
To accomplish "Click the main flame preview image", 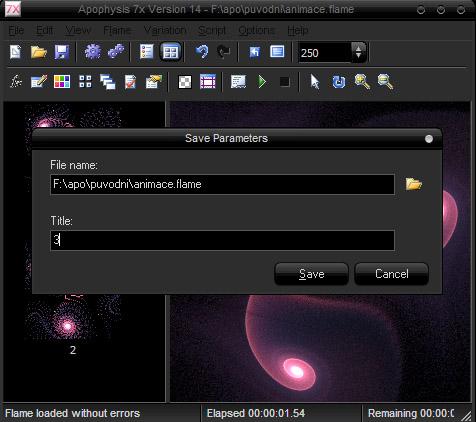I will click(320, 347).
